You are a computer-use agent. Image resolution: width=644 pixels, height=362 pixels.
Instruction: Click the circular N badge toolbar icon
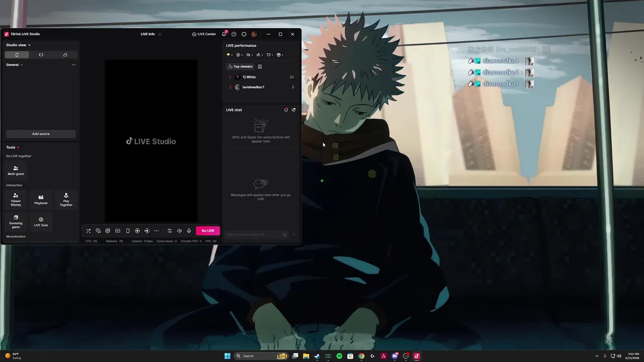(108, 231)
